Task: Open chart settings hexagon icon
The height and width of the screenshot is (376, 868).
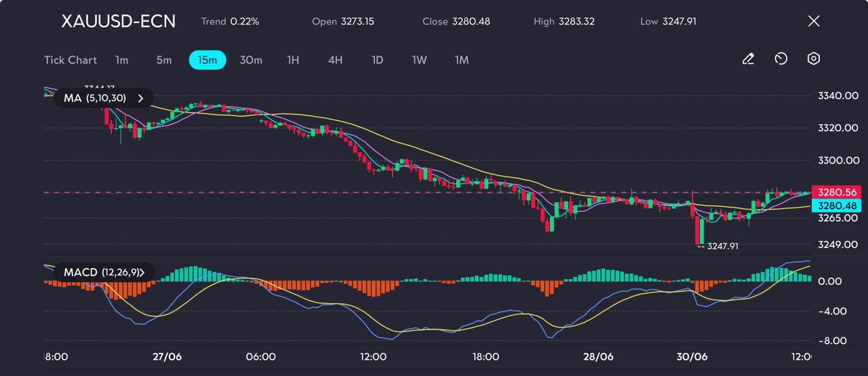Action: 814,59
